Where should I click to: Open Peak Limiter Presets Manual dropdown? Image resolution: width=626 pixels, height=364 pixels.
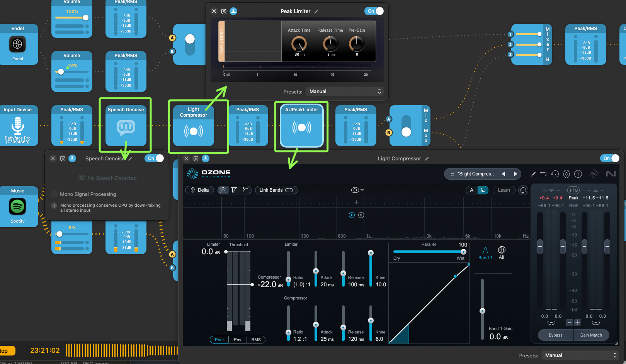(x=345, y=92)
